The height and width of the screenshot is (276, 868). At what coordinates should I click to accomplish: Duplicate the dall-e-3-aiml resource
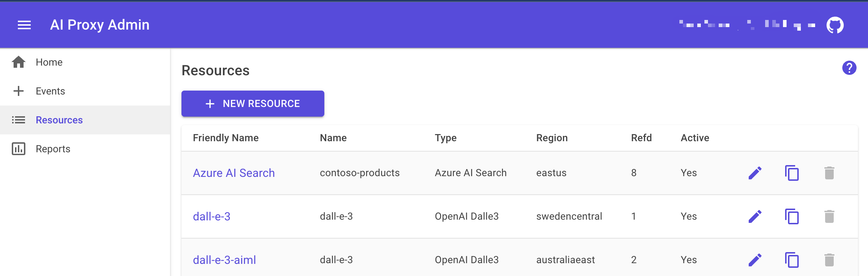[792, 260]
